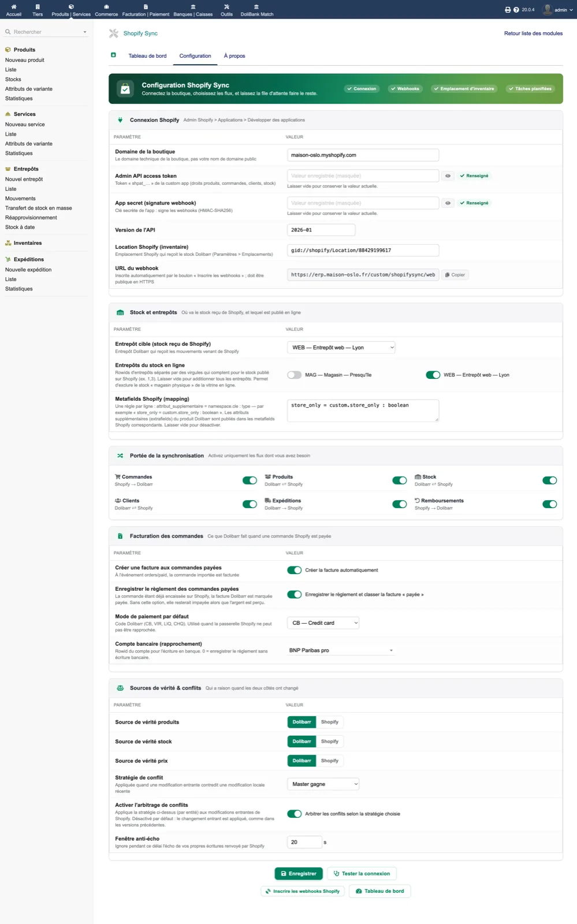
Task: Open the Tiers menu icon
Action: tap(38, 7)
